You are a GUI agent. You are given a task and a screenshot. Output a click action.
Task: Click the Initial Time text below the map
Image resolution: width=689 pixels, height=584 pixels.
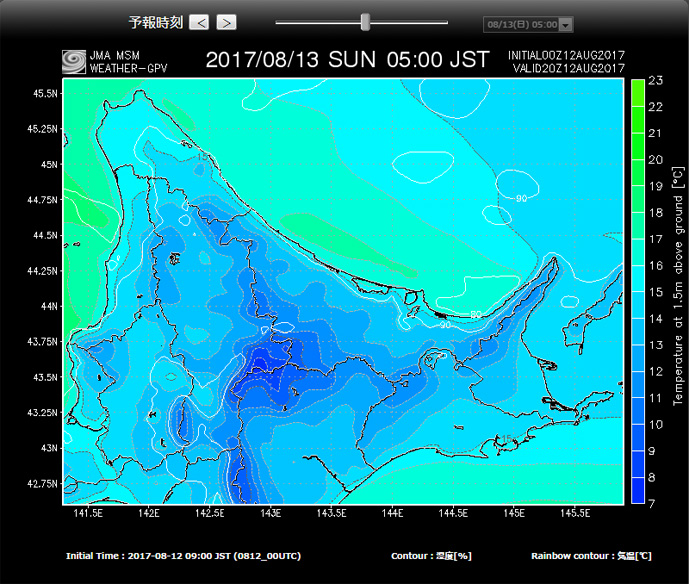click(x=183, y=555)
